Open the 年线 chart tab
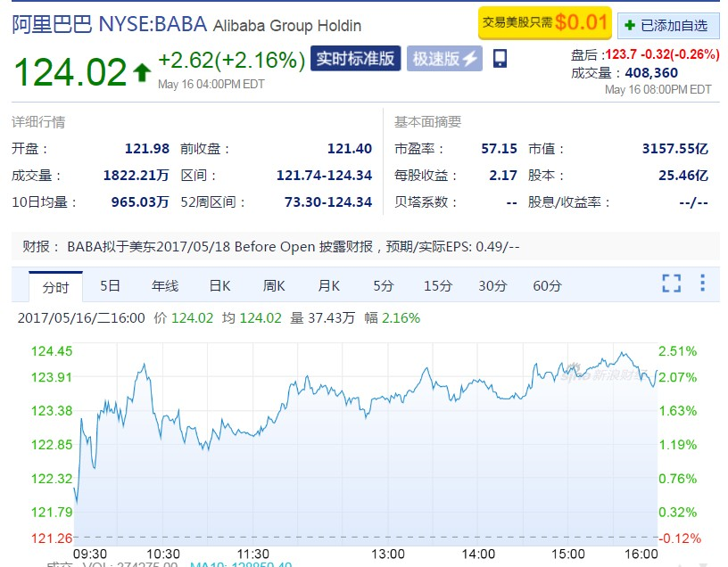Viewport: 728px width, 567px height. 165,286
